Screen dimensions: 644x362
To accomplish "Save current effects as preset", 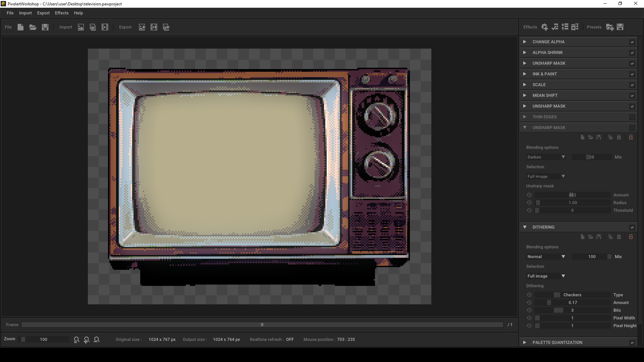I will tap(620, 27).
